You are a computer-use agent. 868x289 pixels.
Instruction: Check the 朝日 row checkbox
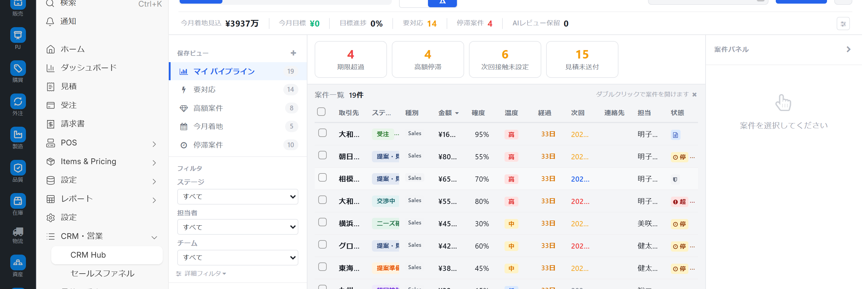[x=322, y=155]
